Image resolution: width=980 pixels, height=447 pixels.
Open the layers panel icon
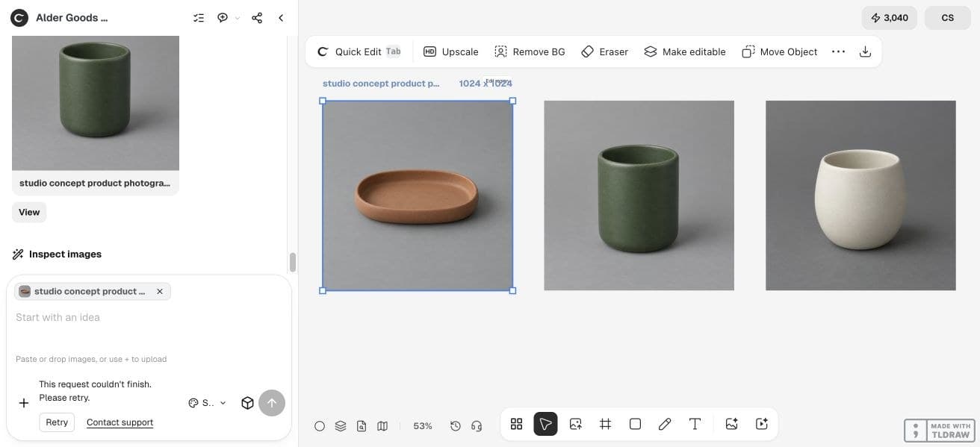[341, 425]
